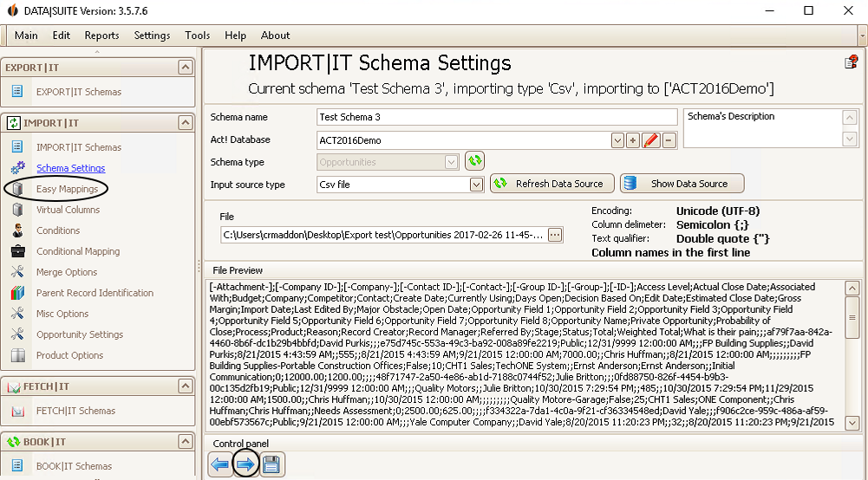The height and width of the screenshot is (480, 868).
Task: Open IMPORT|IT Schemas list icon
Action: pyautogui.click(x=17, y=146)
